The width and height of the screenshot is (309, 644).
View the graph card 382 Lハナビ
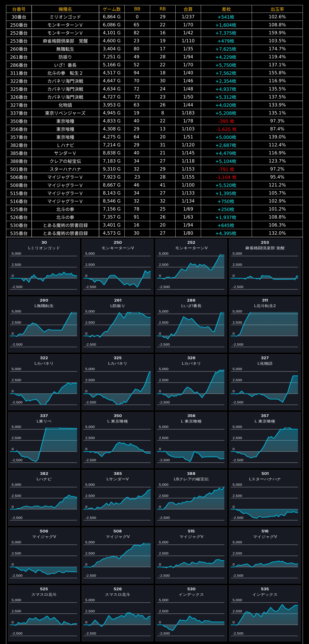pos(44,498)
